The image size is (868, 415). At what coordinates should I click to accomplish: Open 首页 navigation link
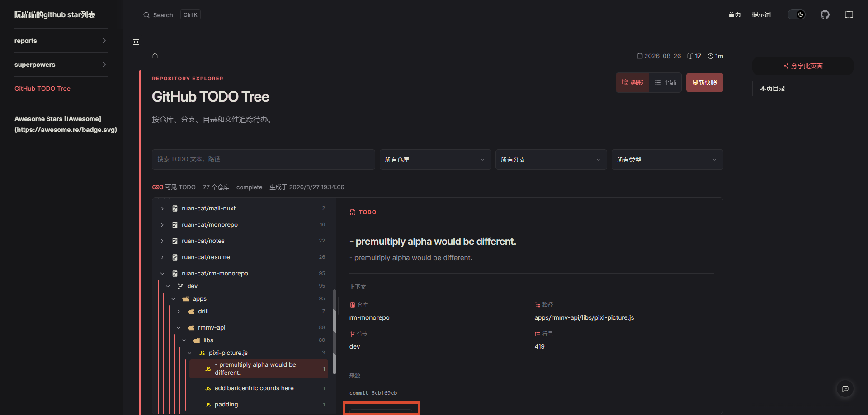click(735, 14)
